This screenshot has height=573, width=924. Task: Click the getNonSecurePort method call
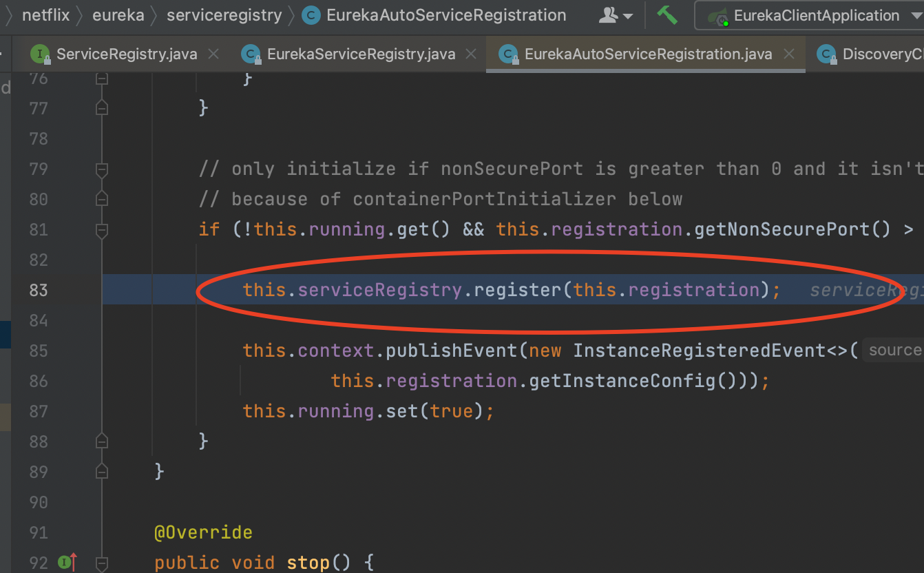pos(782,229)
